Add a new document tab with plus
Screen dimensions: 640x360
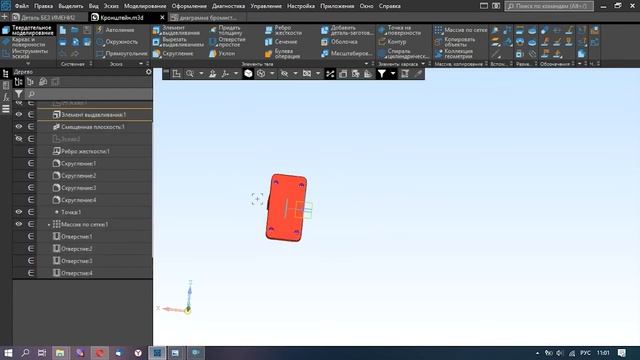click(5, 17)
